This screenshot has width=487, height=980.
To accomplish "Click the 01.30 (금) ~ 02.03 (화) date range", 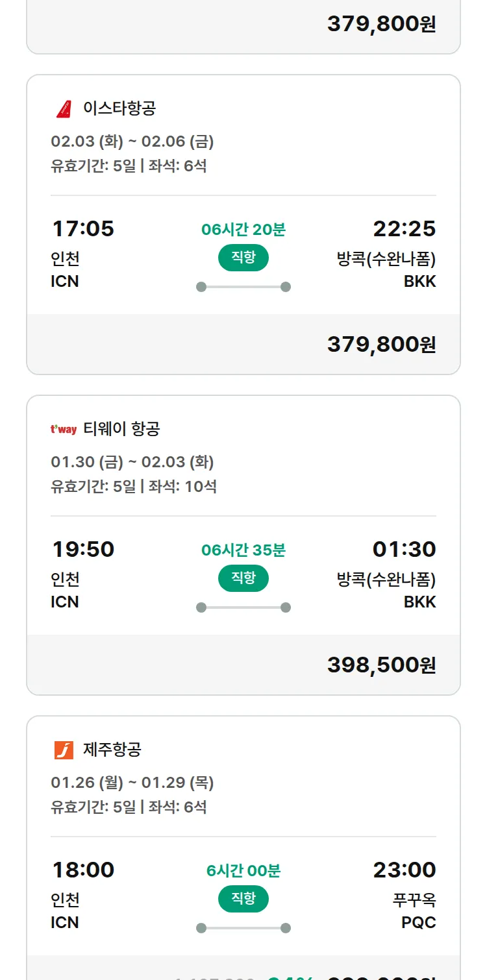I will click(x=132, y=462).
